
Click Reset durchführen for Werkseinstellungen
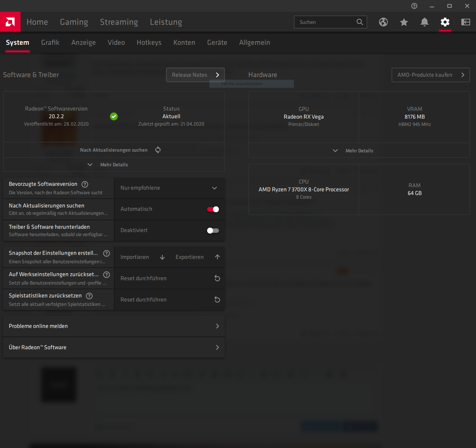[169, 278]
